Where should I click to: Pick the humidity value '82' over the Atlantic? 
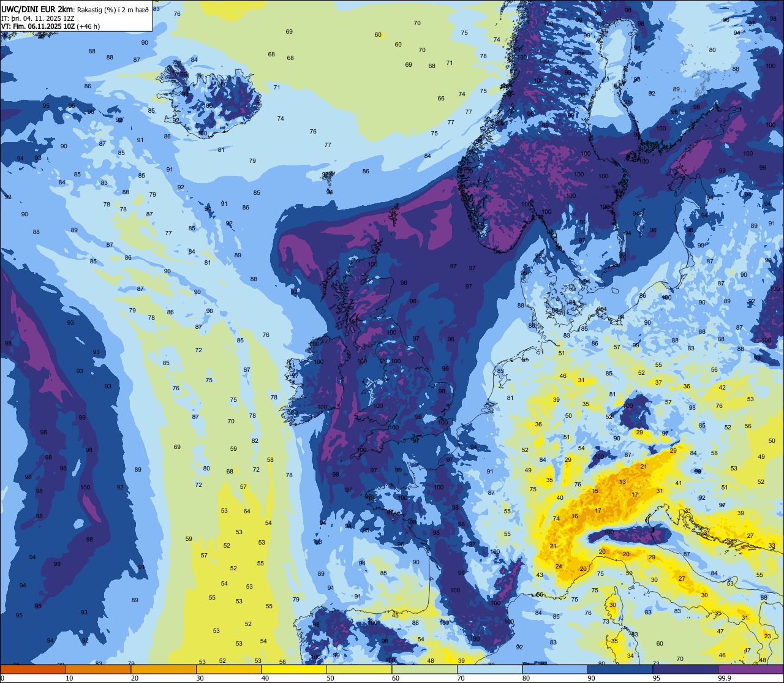tap(255, 441)
